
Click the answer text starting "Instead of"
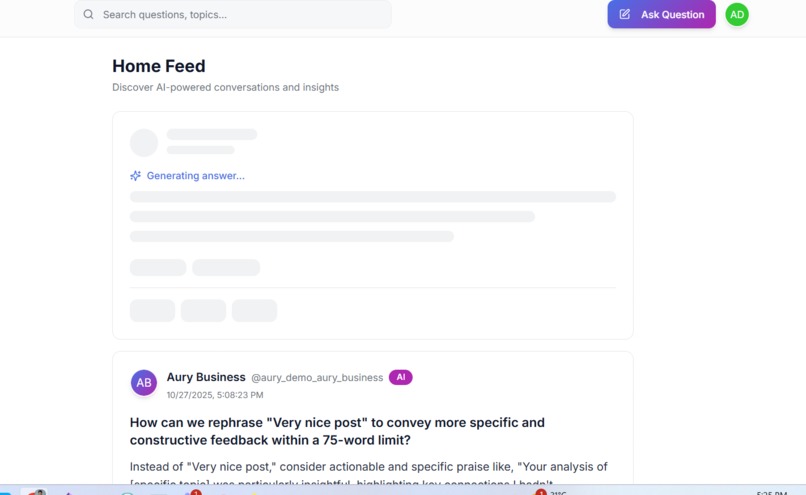369,472
